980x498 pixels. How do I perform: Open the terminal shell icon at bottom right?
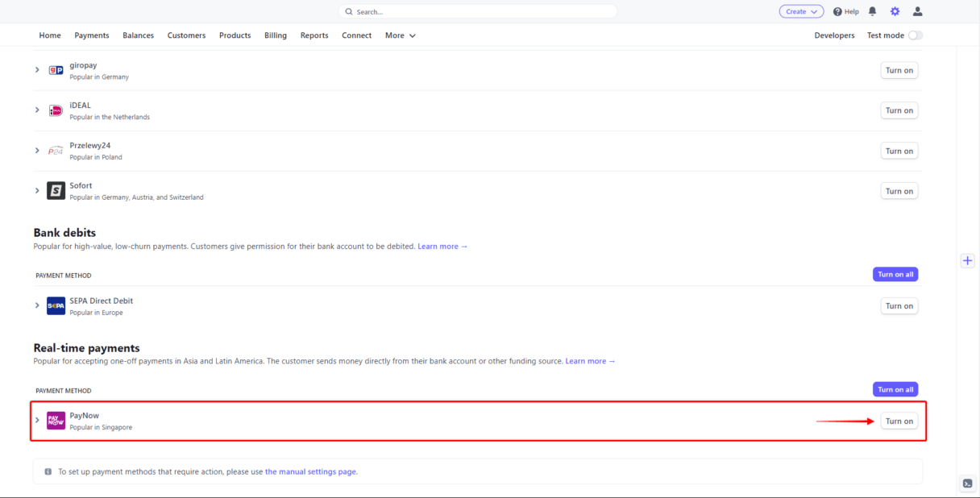(x=967, y=483)
